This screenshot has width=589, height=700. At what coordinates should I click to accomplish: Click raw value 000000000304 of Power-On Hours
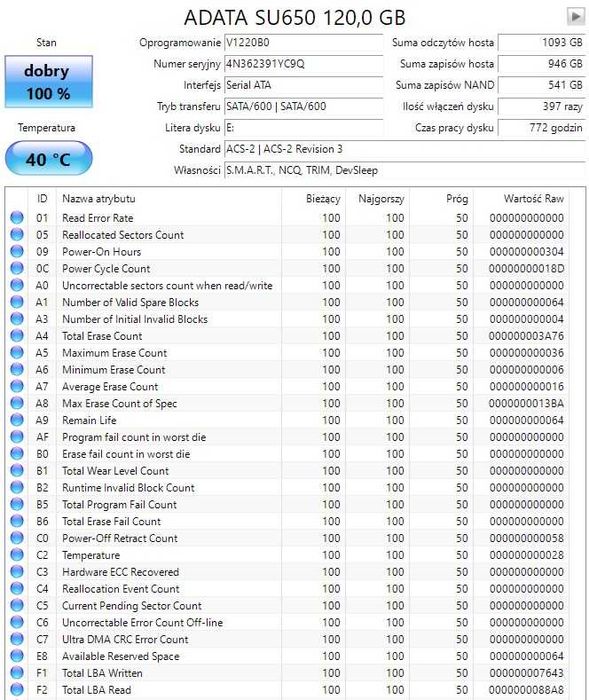click(526, 252)
